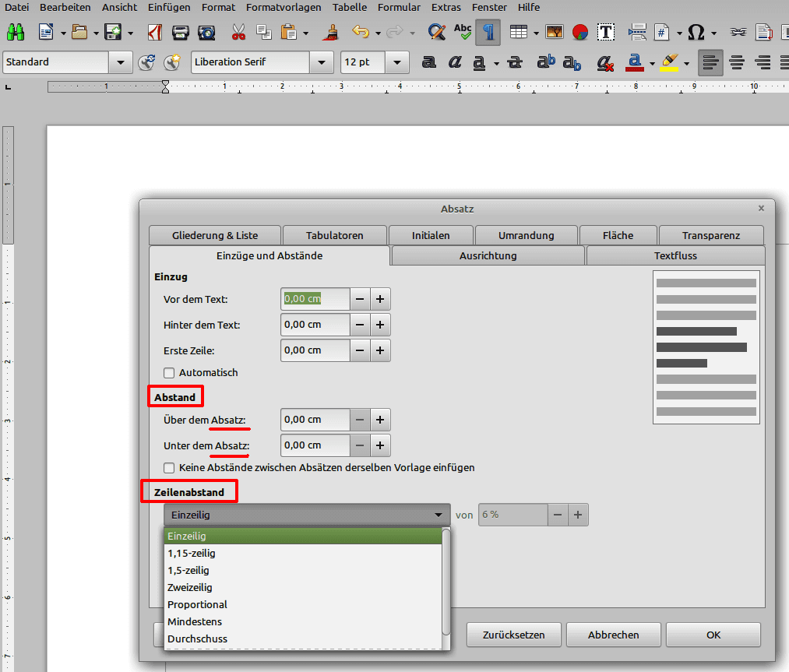
Task: Click the Print Preview icon
Action: pyautogui.click(x=206, y=33)
